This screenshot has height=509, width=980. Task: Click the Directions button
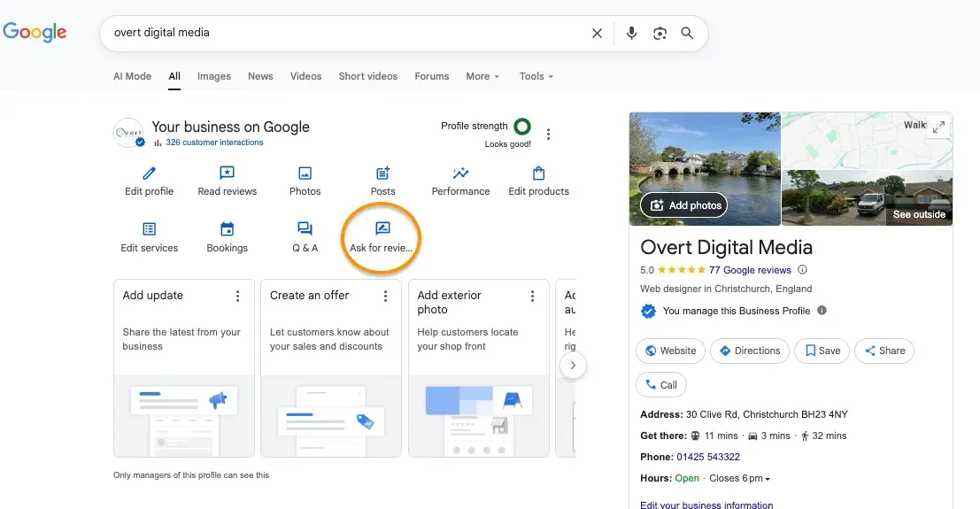click(x=750, y=351)
